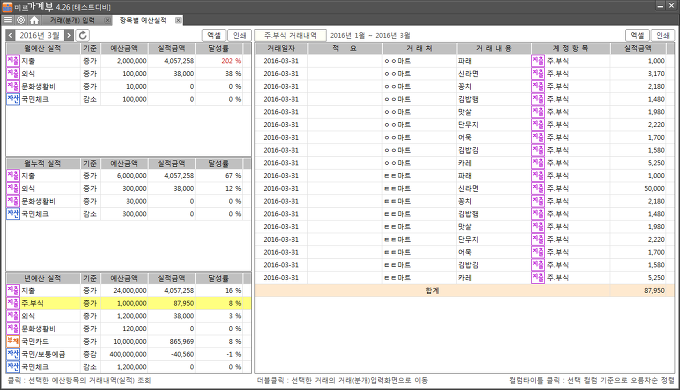Viewport: 680px width, 390px height.
Task: Click 예산금액 header in 월누적 실적 table
Action: pos(124,164)
